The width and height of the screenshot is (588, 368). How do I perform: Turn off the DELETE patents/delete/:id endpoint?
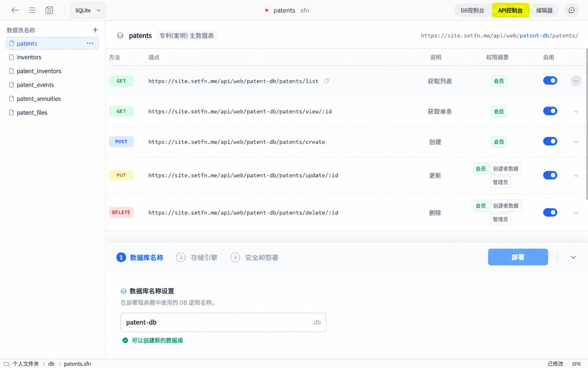550,213
